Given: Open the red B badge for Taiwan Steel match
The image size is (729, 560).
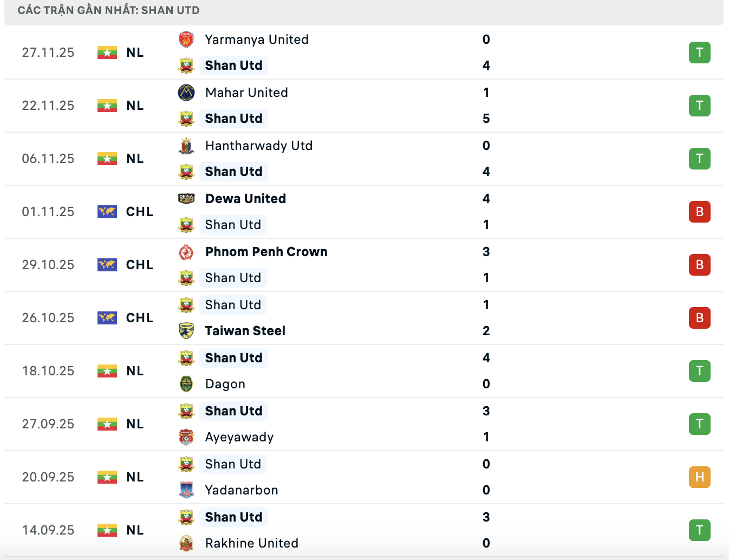Looking at the screenshot, I should pyautogui.click(x=700, y=318).
